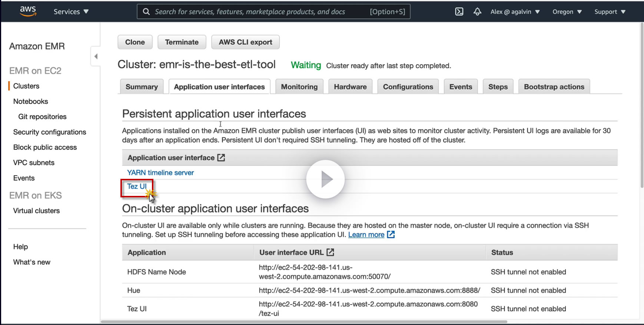Open the Bootstrap actions tab
This screenshot has height=325, width=644.
tap(554, 87)
